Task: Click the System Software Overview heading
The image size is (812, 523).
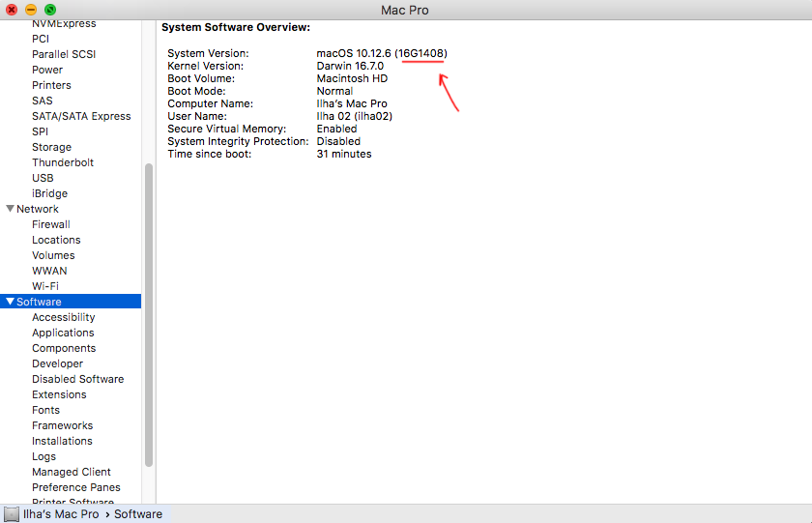Action: pyautogui.click(x=236, y=27)
